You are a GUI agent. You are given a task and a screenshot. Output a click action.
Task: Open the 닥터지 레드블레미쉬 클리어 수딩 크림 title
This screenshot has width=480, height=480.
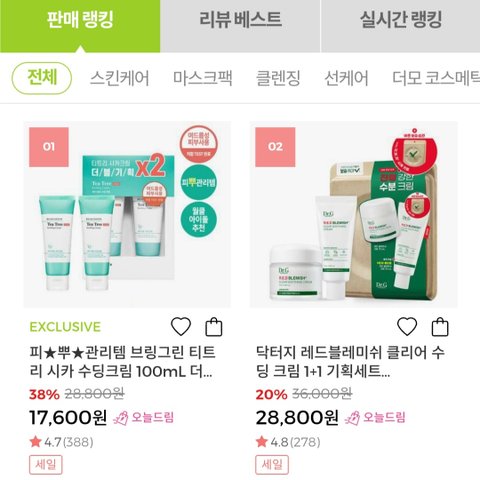coord(350,362)
